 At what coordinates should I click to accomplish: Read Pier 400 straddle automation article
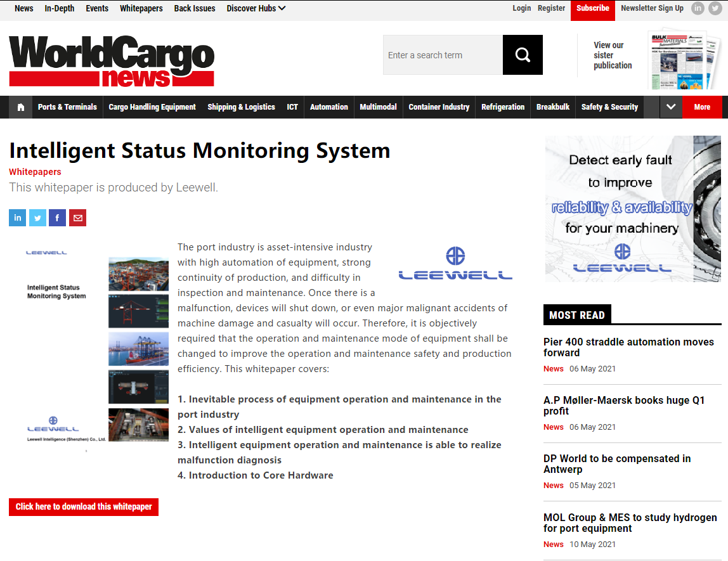coord(628,347)
